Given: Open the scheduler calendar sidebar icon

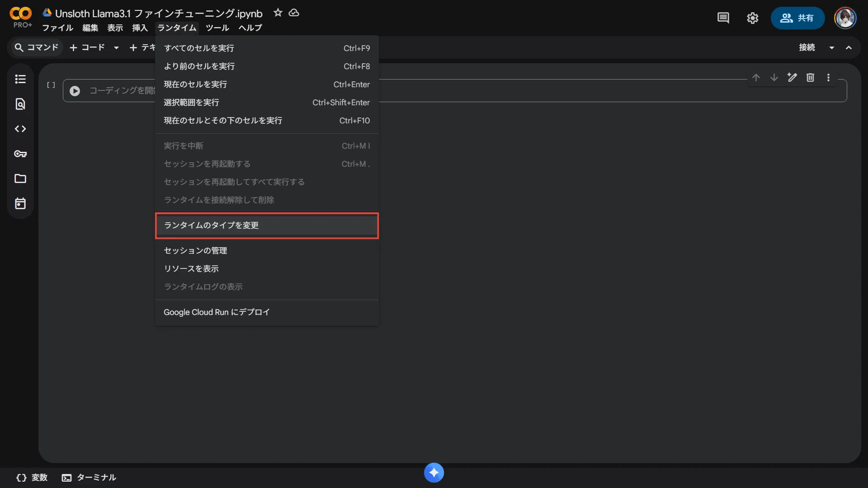Looking at the screenshot, I should (x=20, y=203).
